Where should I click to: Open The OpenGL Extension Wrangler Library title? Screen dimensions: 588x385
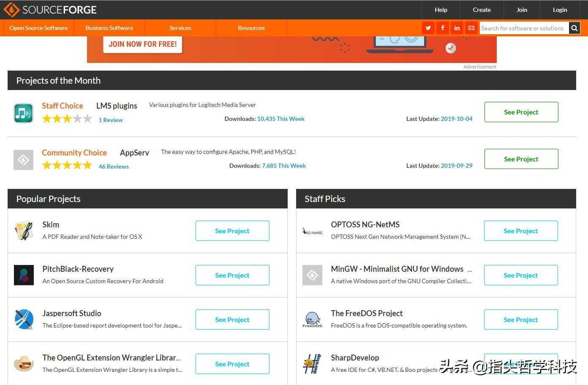[x=112, y=358]
